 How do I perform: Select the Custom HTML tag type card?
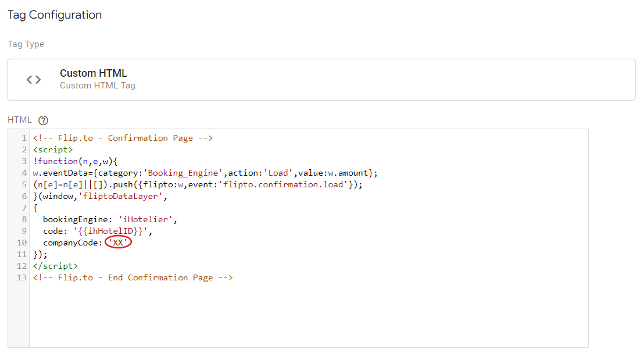pyautogui.click(x=321, y=80)
